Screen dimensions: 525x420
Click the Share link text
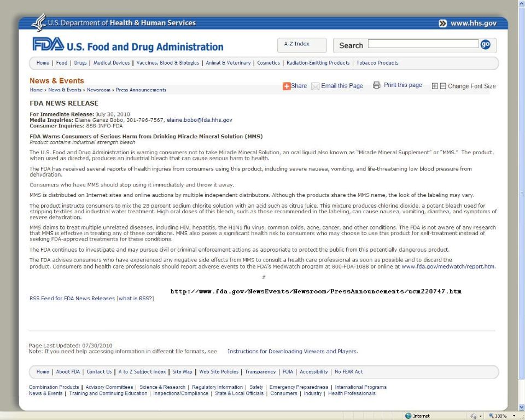click(x=299, y=86)
